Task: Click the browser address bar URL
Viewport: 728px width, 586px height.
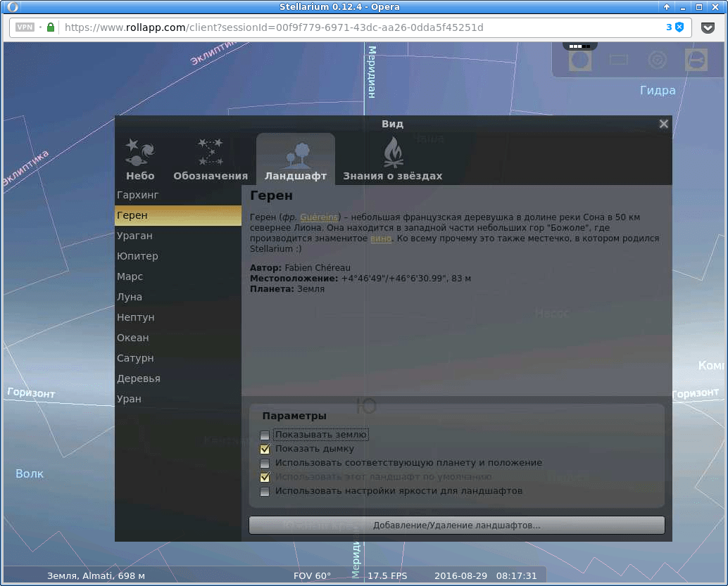Action: pyautogui.click(x=274, y=27)
